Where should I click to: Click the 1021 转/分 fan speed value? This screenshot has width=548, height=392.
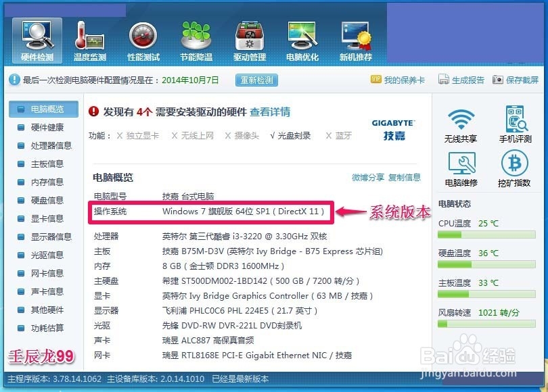[499, 312]
